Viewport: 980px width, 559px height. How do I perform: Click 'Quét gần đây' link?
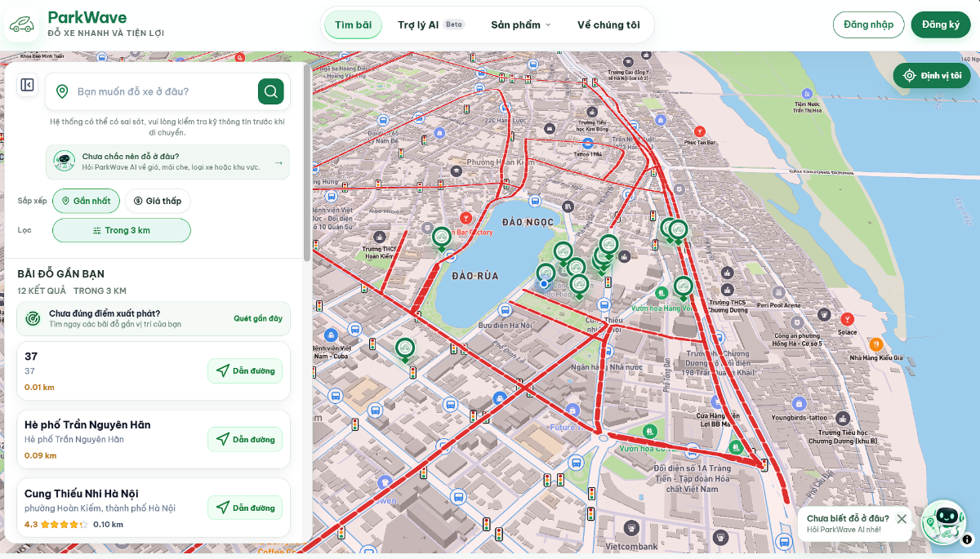click(x=258, y=318)
